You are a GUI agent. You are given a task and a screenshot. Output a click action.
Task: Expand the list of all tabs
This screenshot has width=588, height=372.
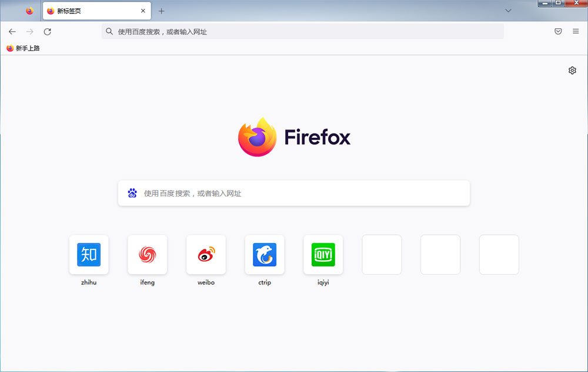(508, 10)
